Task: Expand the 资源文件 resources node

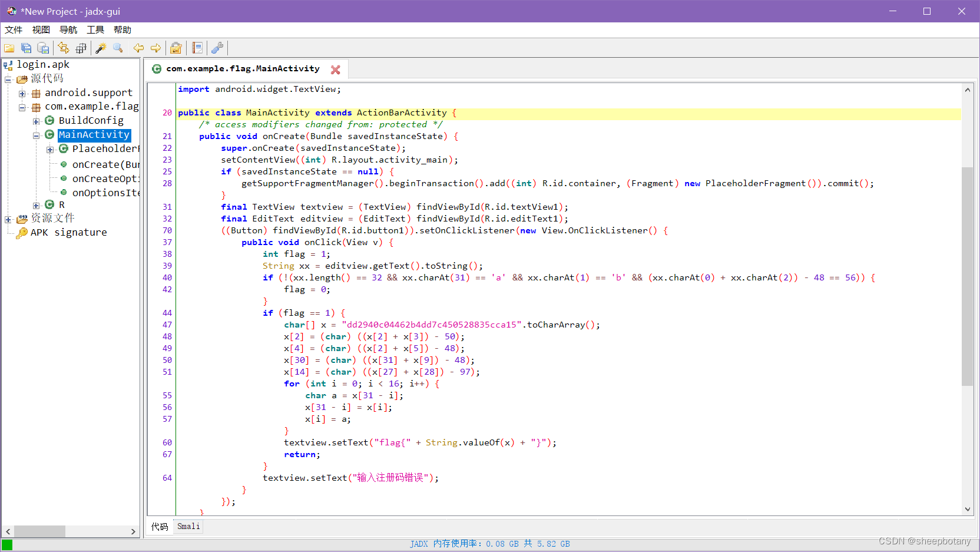Action: tap(8, 219)
